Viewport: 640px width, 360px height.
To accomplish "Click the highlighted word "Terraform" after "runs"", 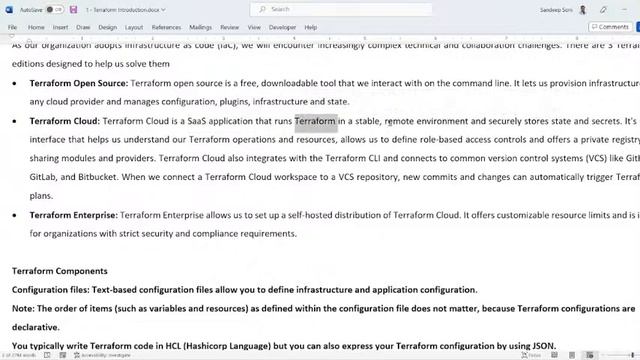I will point(315,121).
